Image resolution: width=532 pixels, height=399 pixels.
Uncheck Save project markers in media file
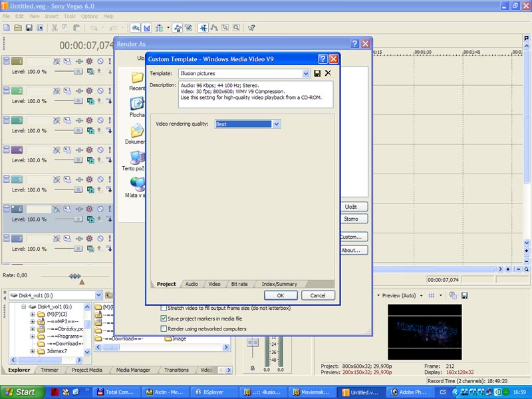(x=164, y=319)
